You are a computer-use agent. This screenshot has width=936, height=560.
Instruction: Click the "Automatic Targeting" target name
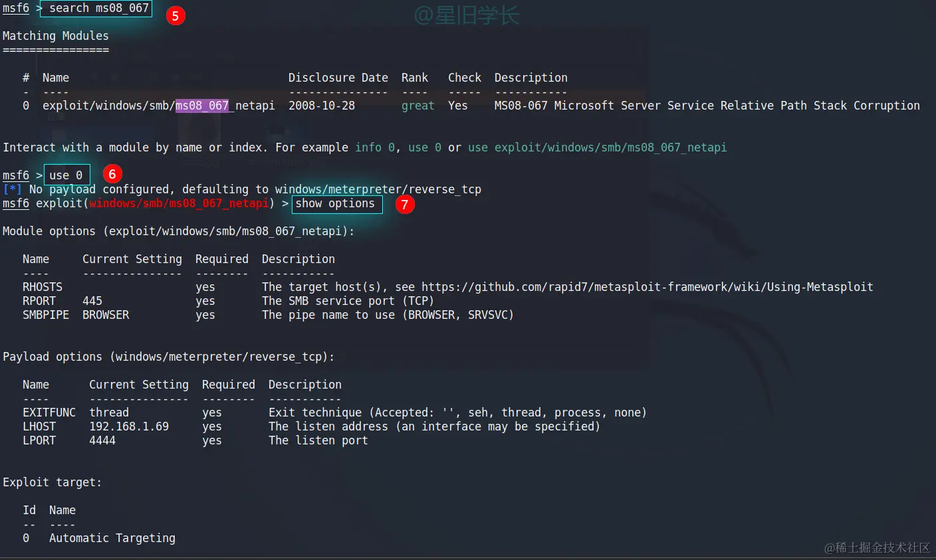coord(112,538)
